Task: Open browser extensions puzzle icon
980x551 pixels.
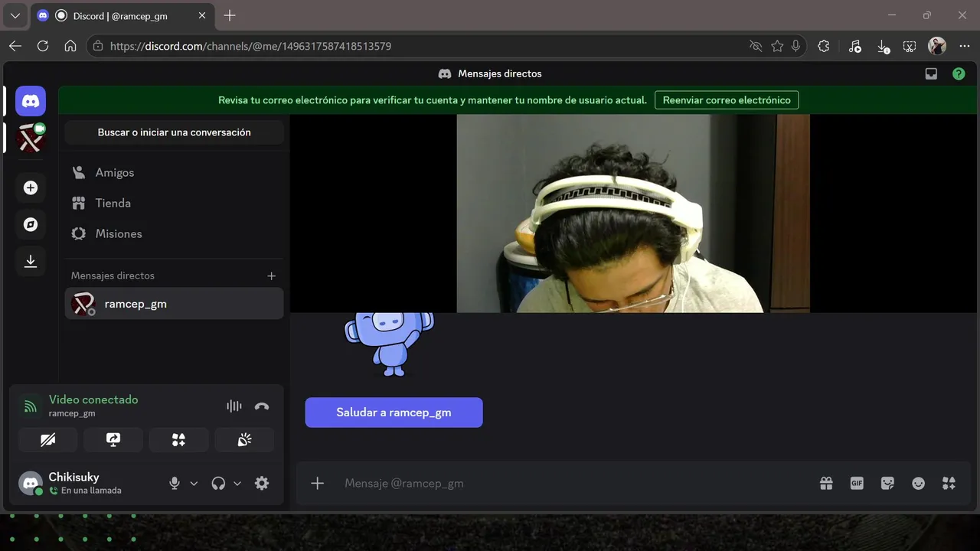Action: (824, 46)
